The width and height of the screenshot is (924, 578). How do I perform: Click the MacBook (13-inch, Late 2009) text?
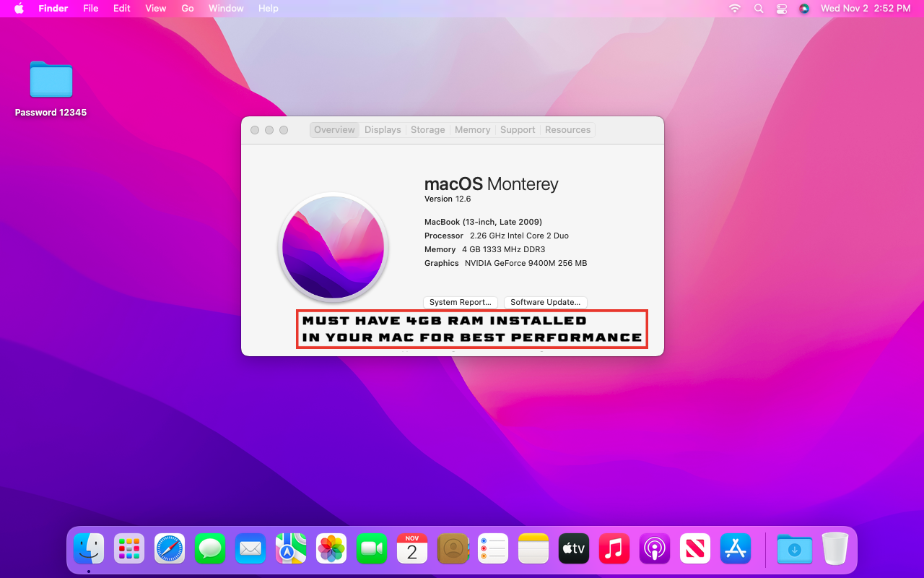pyautogui.click(x=484, y=222)
